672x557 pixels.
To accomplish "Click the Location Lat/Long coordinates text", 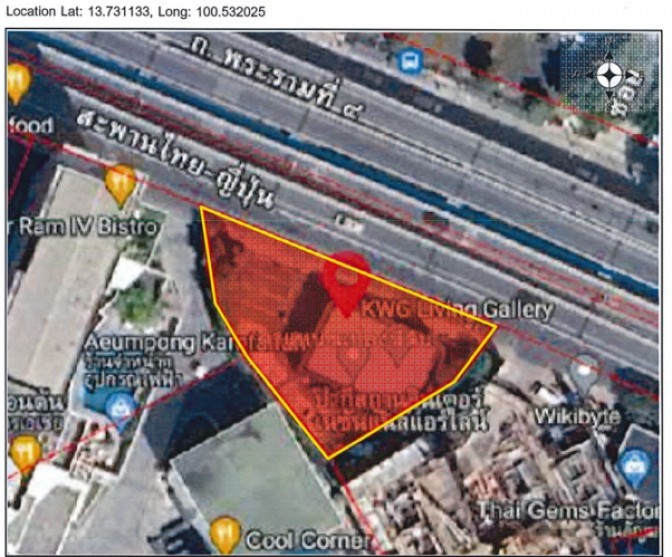I will pyautogui.click(x=130, y=12).
